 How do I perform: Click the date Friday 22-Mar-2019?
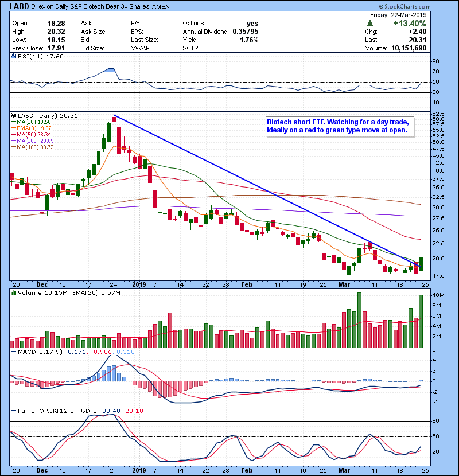pyautogui.click(x=398, y=15)
